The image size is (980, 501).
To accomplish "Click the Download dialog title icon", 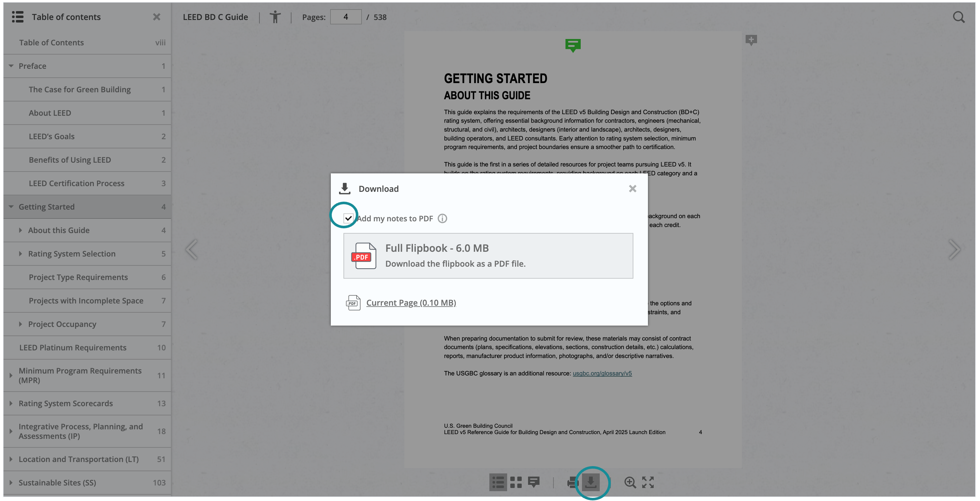I will pyautogui.click(x=345, y=189).
